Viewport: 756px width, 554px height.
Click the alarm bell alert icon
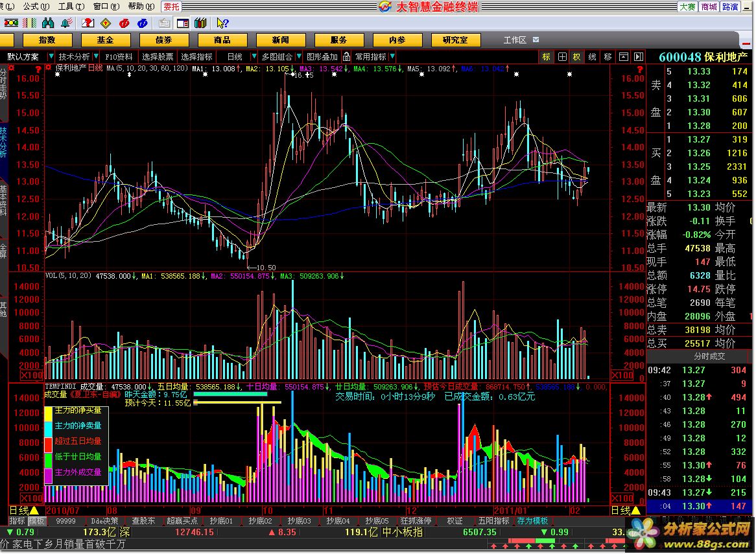click(x=66, y=23)
